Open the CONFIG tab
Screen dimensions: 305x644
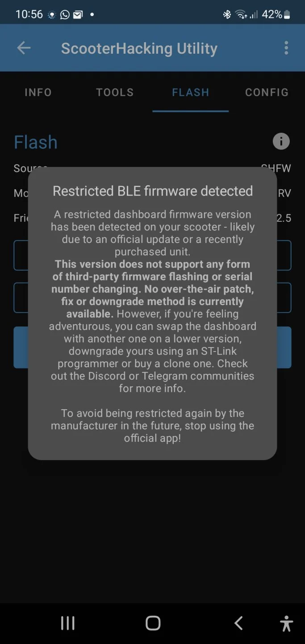(x=267, y=92)
